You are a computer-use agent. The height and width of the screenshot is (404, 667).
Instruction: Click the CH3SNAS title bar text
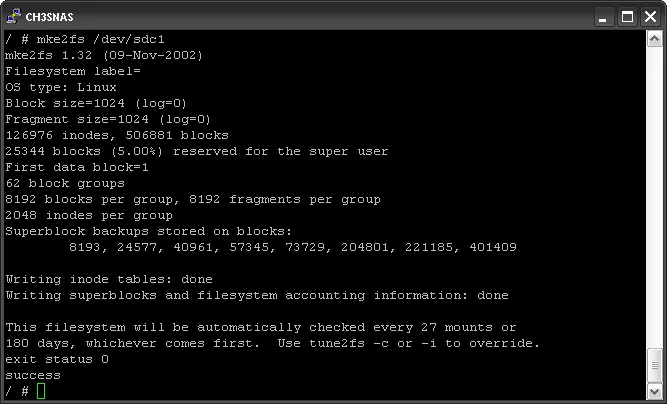coord(49,17)
